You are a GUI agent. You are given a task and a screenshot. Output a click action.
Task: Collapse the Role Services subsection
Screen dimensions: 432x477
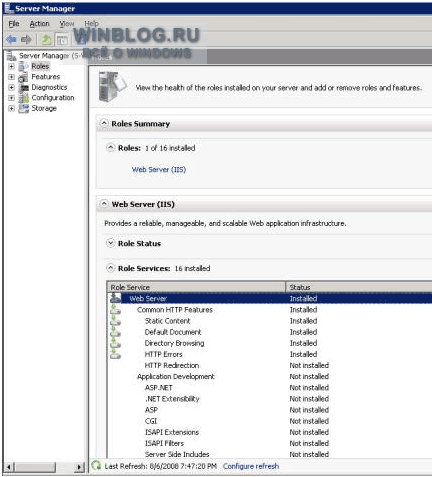(x=110, y=268)
